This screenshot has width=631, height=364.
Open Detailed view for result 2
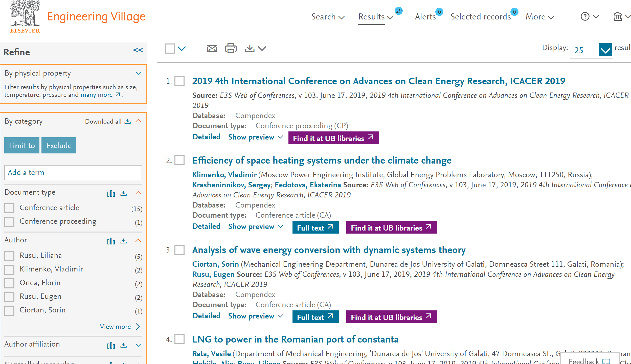206,226
